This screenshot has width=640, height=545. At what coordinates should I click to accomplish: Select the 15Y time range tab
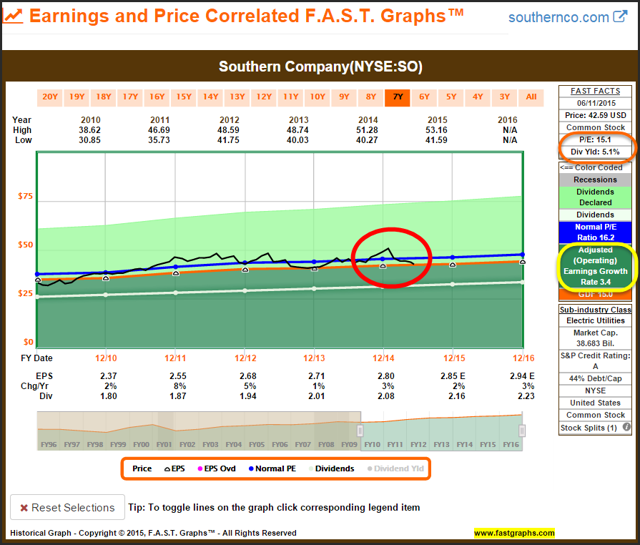click(x=184, y=97)
